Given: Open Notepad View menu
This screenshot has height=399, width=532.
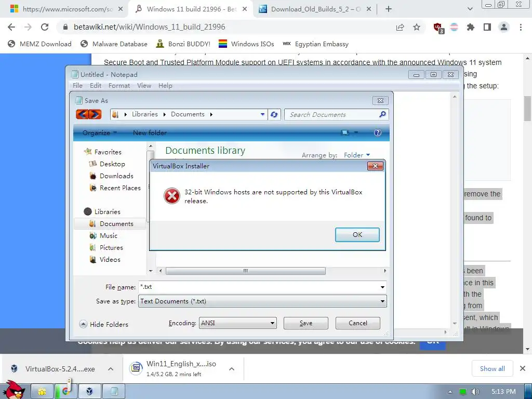Looking at the screenshot, I should 144,86.
